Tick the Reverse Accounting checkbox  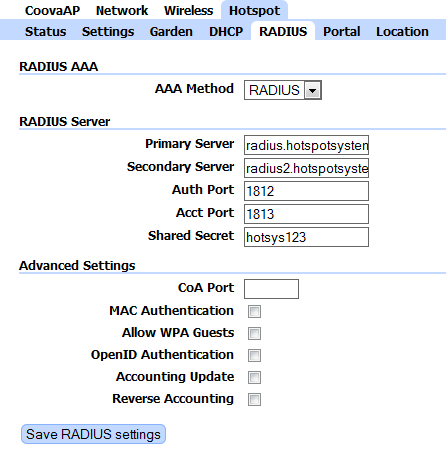[254, 399]
